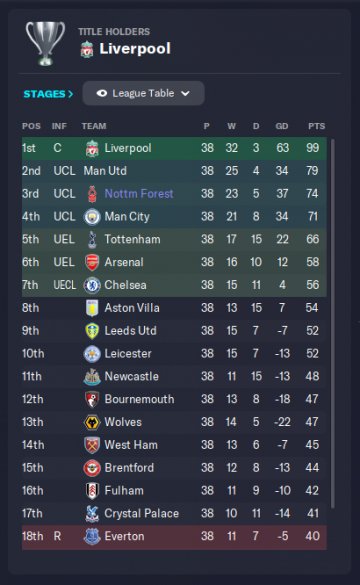Click the Liverpool crest beside Title Holders
This screenshot has height=585, width=360.
pos(87,49)
